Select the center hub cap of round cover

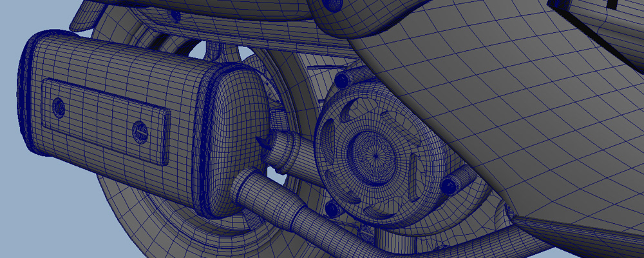coord(374,156)
